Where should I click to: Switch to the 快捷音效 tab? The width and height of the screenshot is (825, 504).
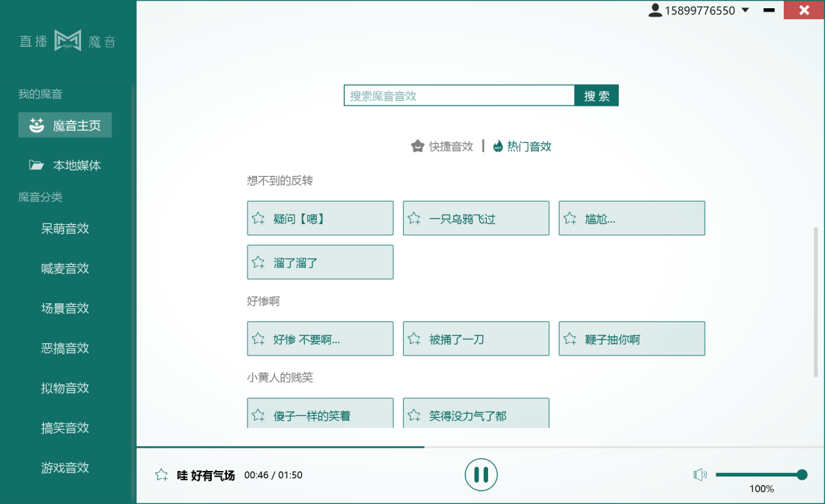tap(449, 146)
